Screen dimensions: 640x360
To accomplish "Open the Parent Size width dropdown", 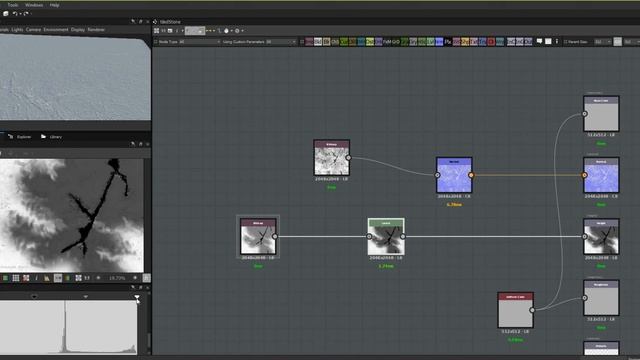I will (603, 42).
